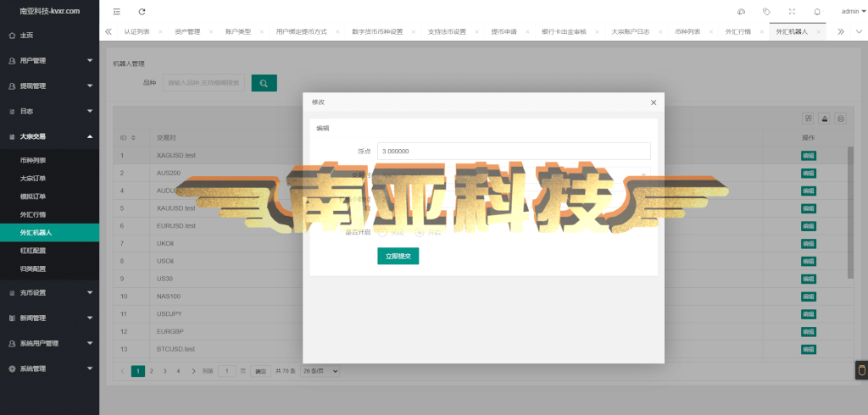The width and height of the screenshot is (868, 415).
Task: Open the tab actions dropdown chevron
Action: [860, 31]
